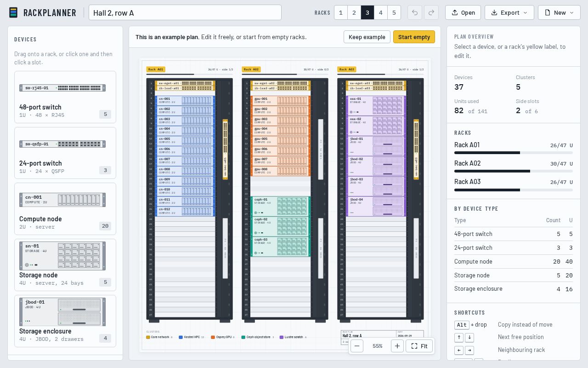Select sw-mgmt-a01 switch in Rack A01

tap(185, 83)
